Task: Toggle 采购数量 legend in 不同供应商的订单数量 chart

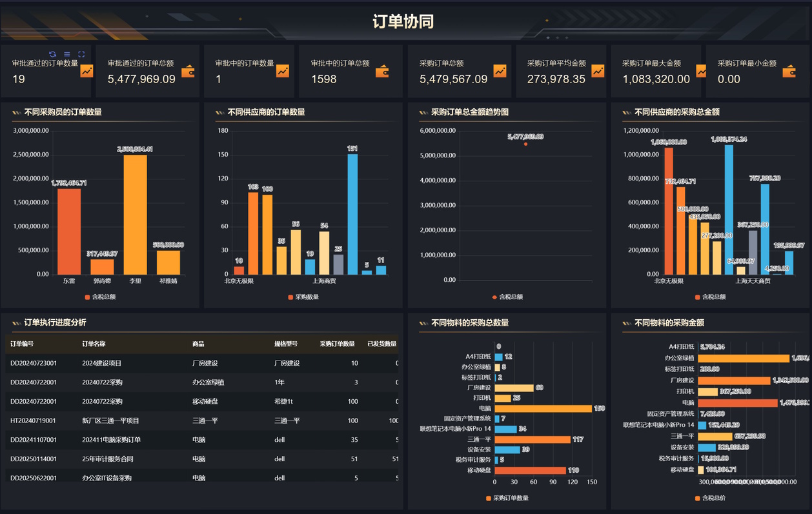Action: click(x=303, y=297)
